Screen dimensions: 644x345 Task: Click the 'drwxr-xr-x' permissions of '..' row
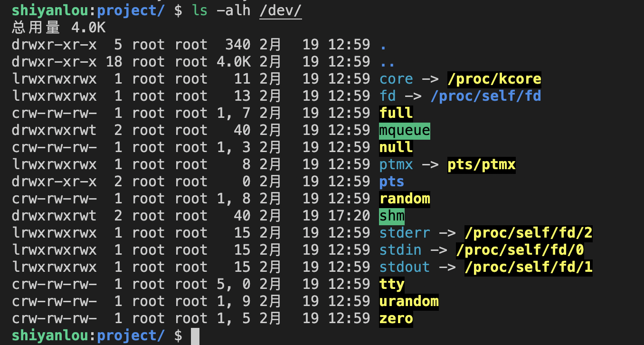pos(55,62)
